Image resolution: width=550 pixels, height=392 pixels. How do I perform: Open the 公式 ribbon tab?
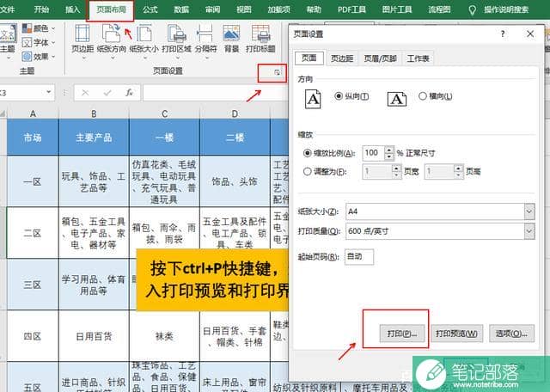click(x=150, y=9)
